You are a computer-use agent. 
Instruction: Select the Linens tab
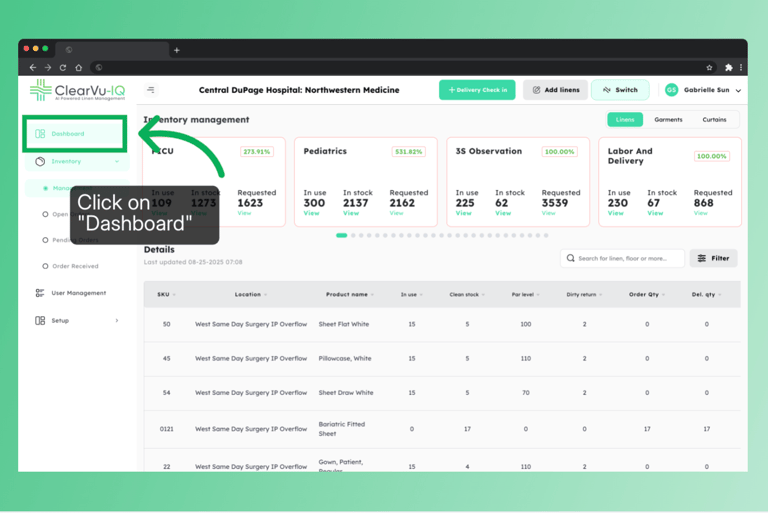pos(625,120)
